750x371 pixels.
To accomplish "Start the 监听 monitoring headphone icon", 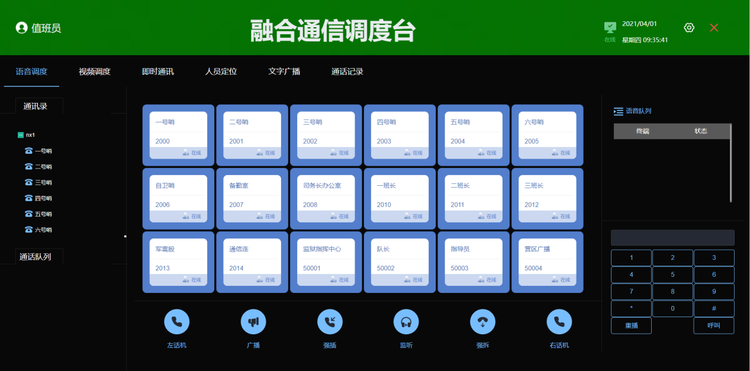I will point(406,322).
